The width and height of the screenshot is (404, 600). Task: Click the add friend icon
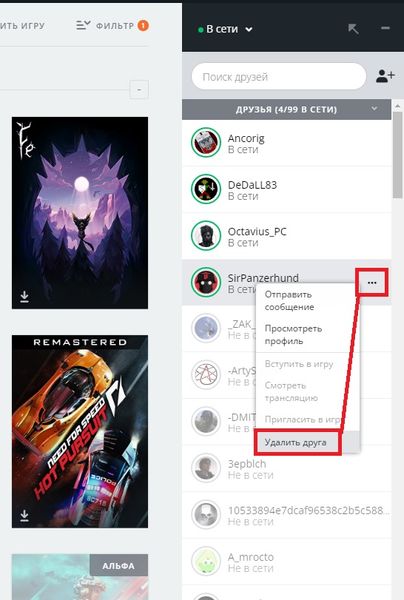coord(385,76)
